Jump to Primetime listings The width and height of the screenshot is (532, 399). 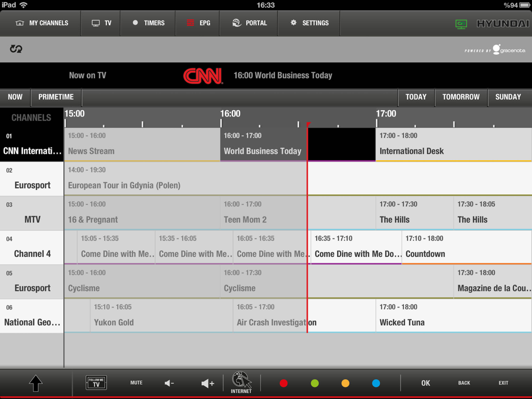56,97
